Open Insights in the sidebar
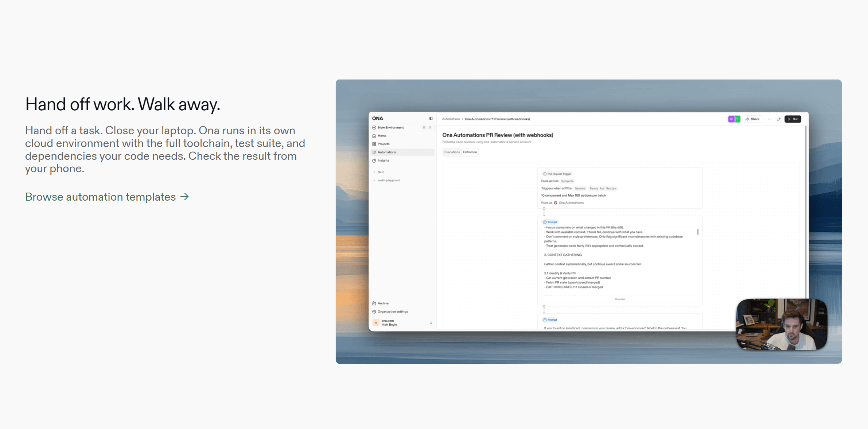The image size is (868, 429). [402, 161]
